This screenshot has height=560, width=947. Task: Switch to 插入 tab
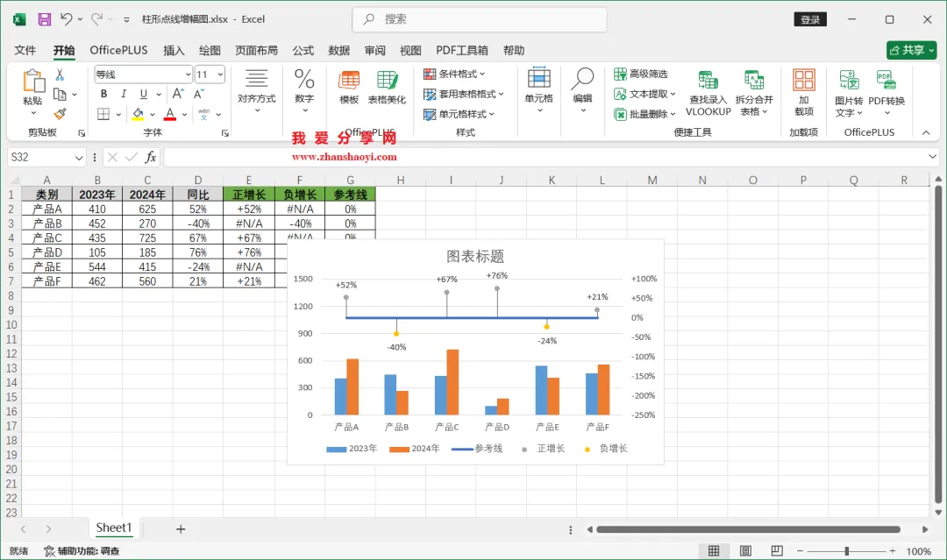tap(174, 50)
